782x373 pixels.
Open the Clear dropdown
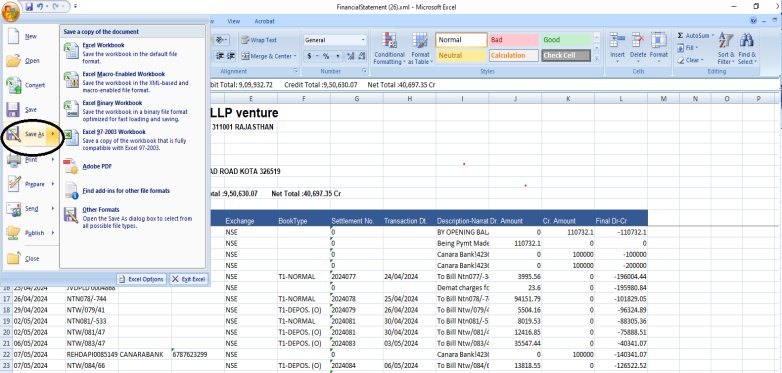[691, 60]
